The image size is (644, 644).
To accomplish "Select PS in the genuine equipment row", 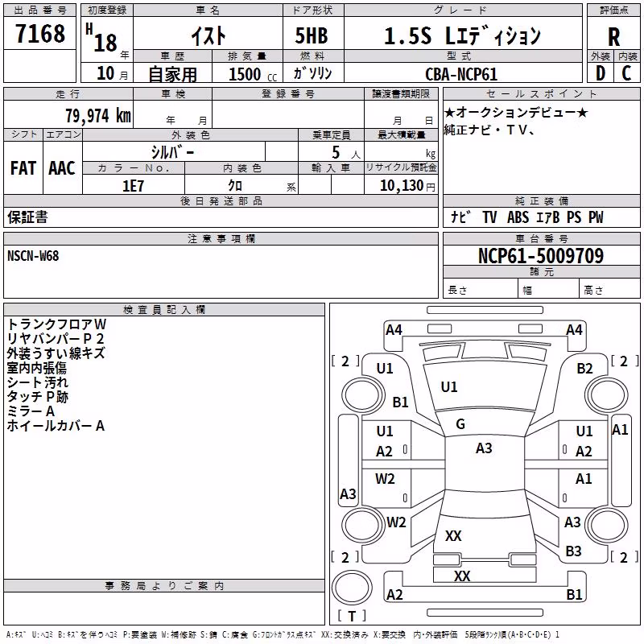I will pyautogui.click(x=574, y=217).
